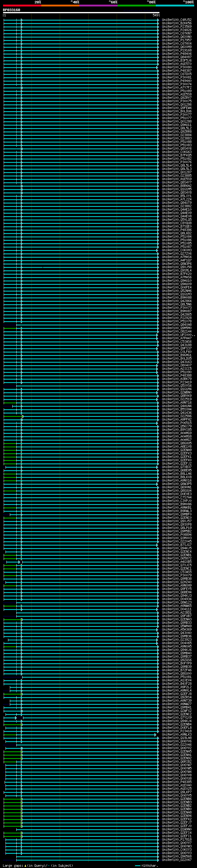Click the label UniRef100_B5SXH4
The width and height of the screenshot is (197, 868).
[x=176, y=409]
